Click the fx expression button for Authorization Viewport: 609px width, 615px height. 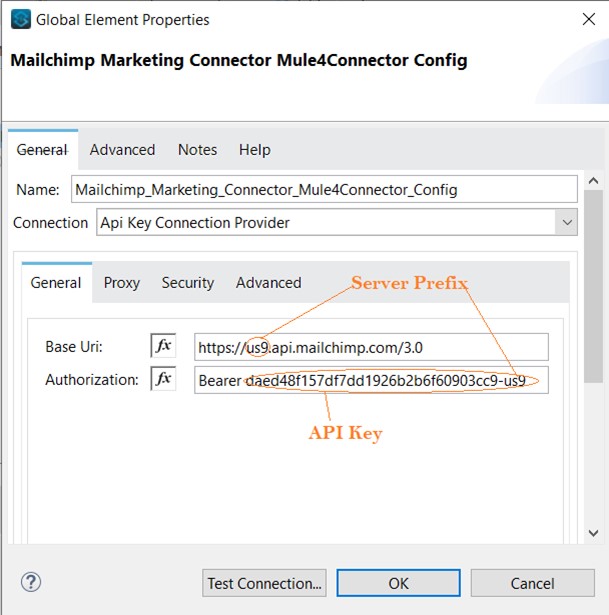coord(163,378)
